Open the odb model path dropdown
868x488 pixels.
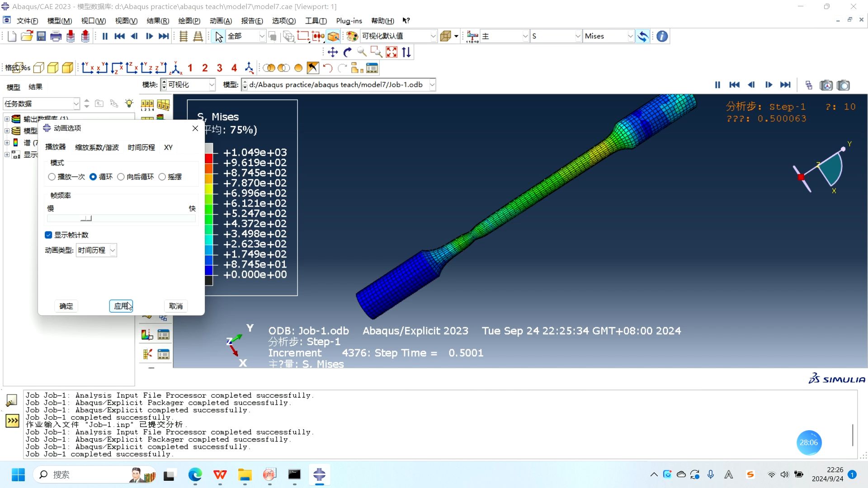click(339, 85)
